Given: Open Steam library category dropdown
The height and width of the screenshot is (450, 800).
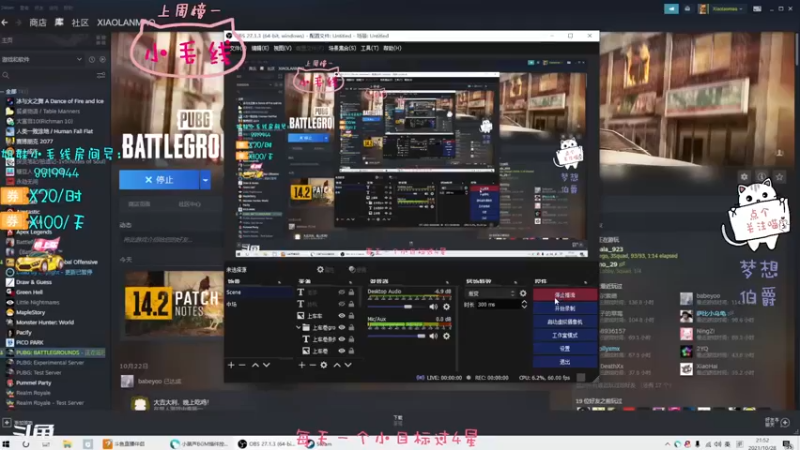Looking at the screenshot, I should [x=42, y=59].
